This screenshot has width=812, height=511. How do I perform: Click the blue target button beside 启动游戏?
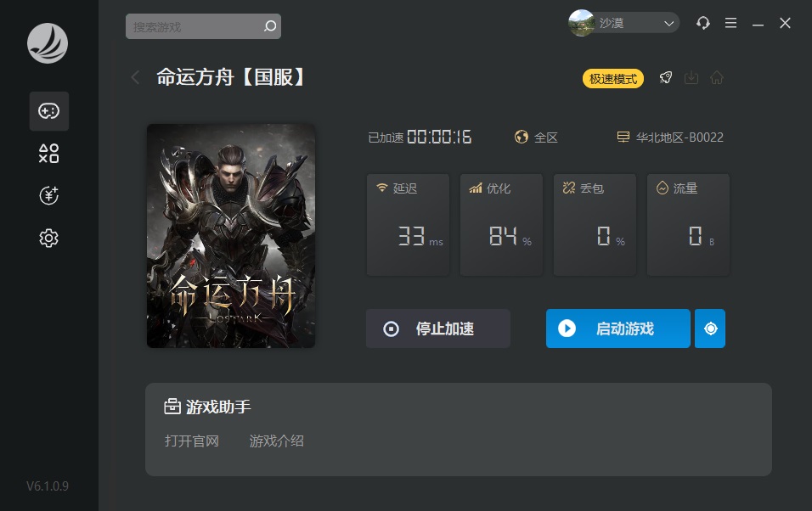(x=710, y=328)
